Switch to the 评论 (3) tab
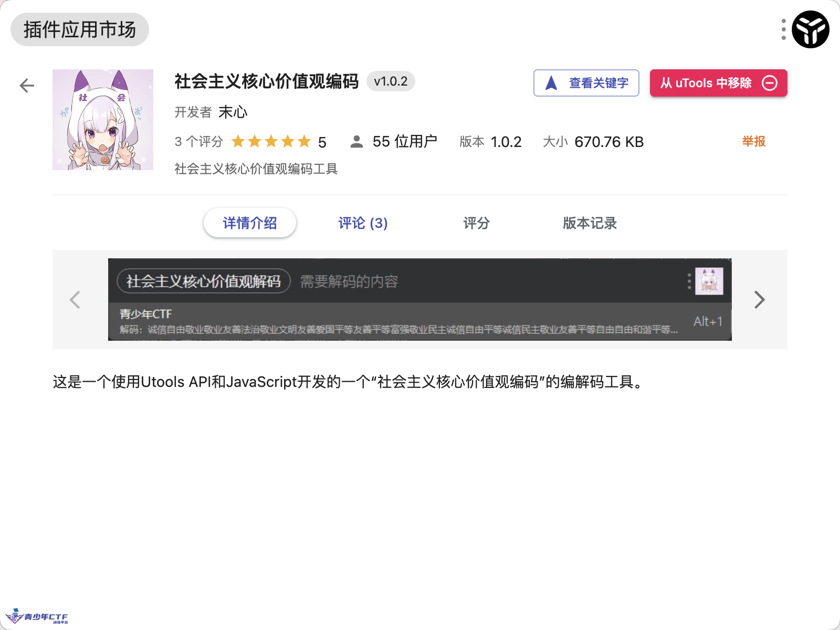Image resolution: width=840 pixels, height=630 pixels. (x=363, y=223)
